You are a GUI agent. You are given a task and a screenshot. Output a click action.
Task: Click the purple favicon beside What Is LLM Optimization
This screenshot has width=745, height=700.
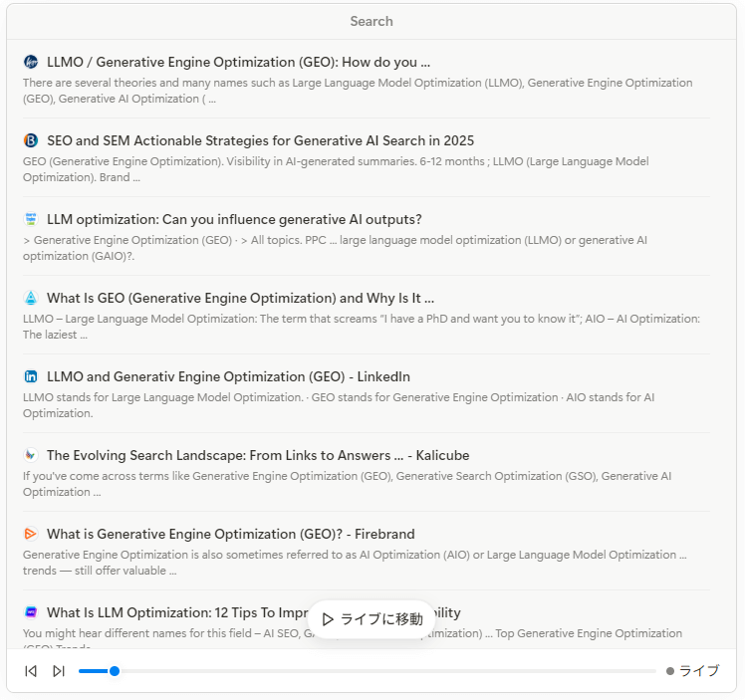tap(31, 612)
